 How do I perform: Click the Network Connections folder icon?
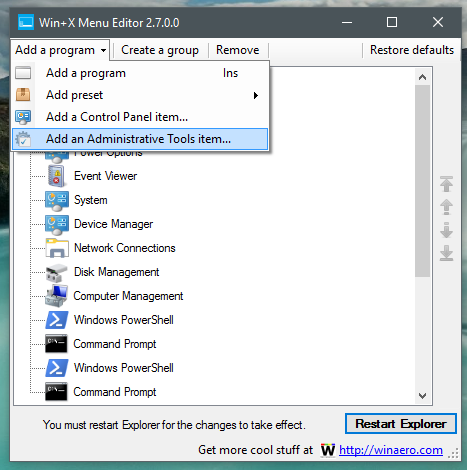pos(57,248)
